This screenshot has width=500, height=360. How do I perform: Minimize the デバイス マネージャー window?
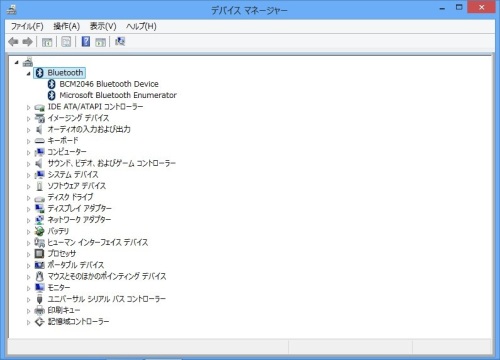tap(442, 8)
